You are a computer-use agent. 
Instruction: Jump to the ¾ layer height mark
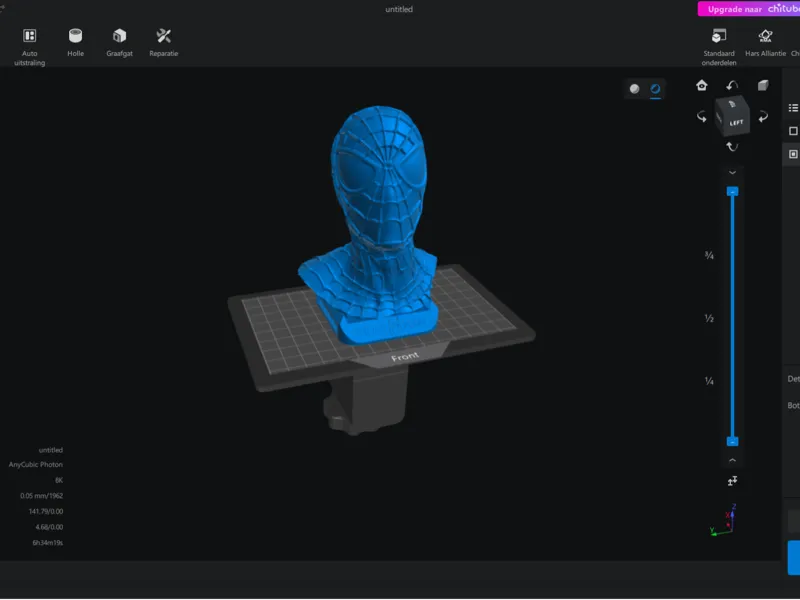pyautogui.click(x=709, y=255)
